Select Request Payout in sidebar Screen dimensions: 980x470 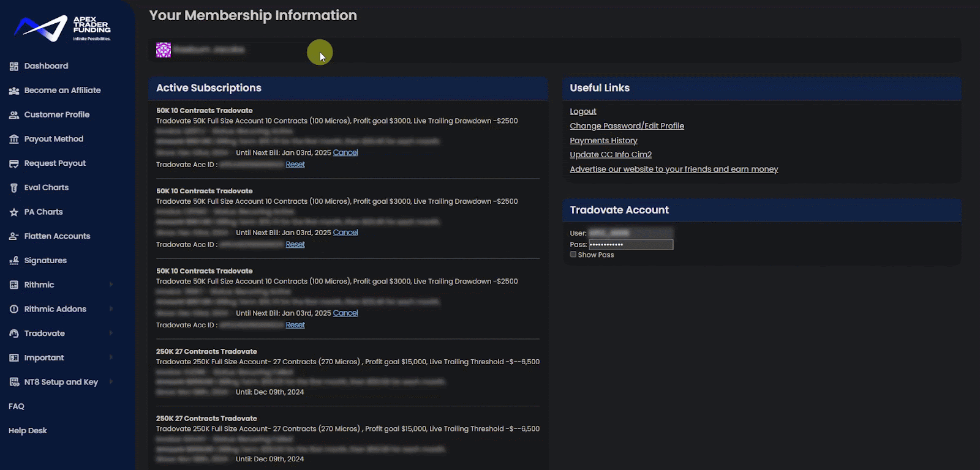pos(55,163)
